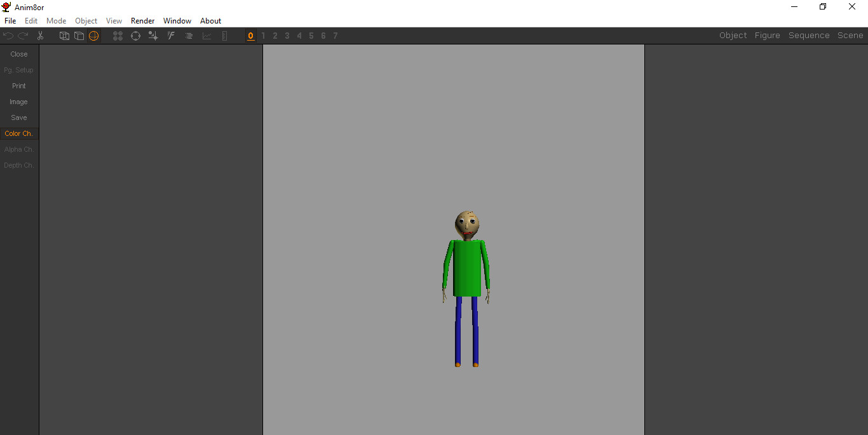Click the ruler measurement icon

click(x=224, y=36)
